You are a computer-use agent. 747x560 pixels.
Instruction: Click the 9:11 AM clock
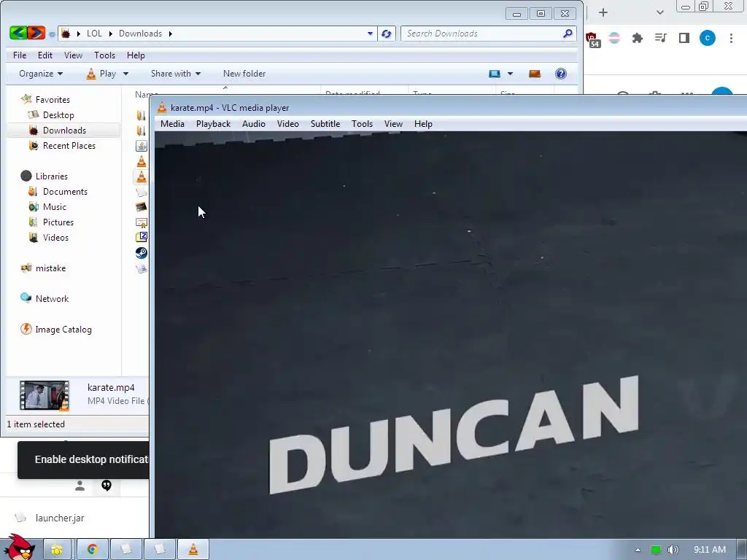709,550
